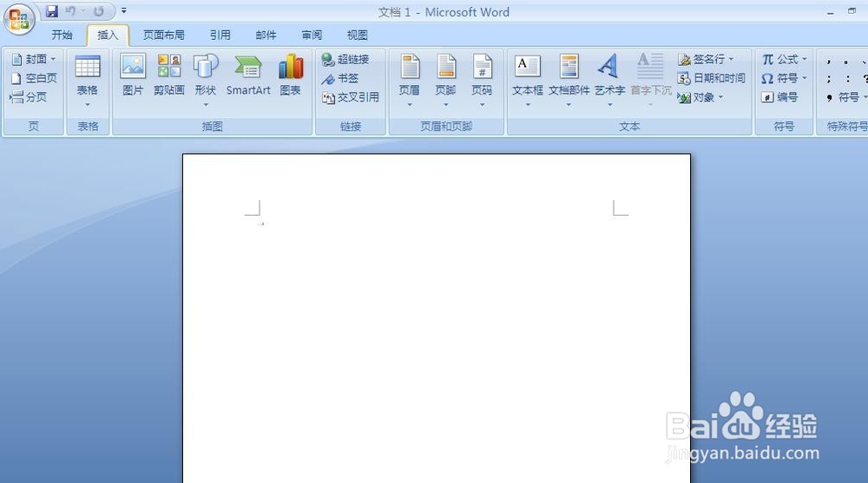This screenshot has height=483, width=868.
Task: Expand the 形状 shapes gallery
Action: (x=206, y=81)
